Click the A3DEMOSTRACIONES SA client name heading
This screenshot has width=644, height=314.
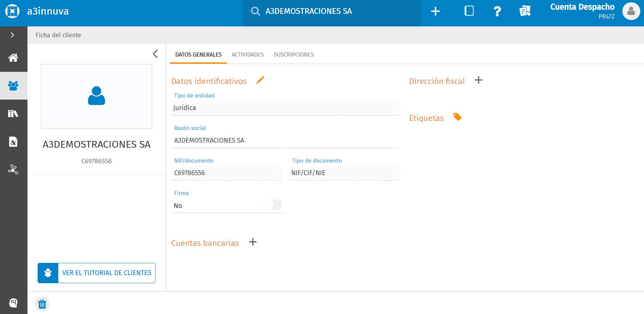coord(97,145)
